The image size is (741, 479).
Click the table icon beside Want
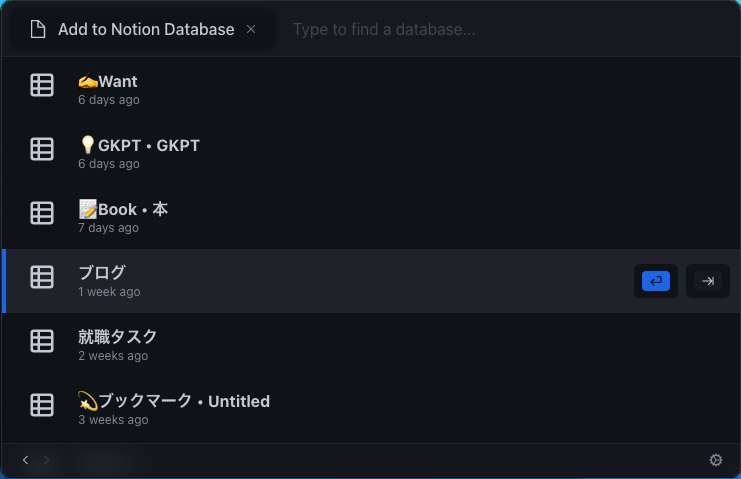pyautogui.click(x=42, y=85)
